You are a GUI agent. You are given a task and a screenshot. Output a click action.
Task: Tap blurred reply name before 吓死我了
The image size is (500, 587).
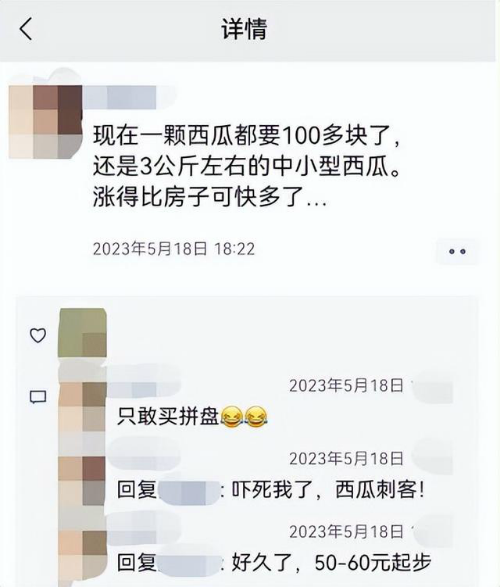189,492
